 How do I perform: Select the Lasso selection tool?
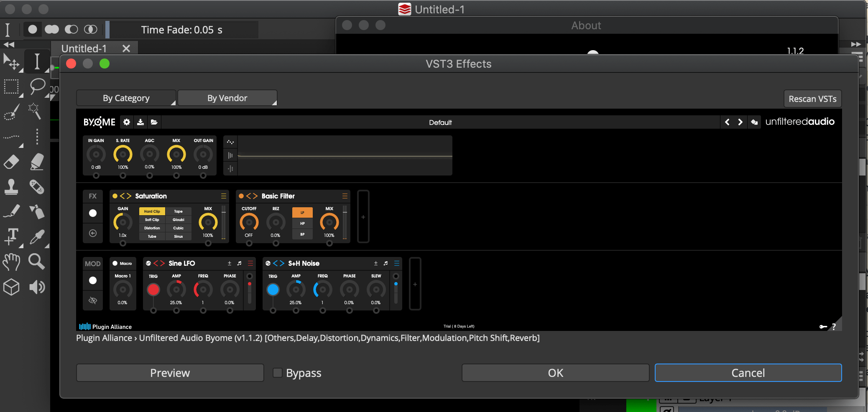tap(37, 86)
